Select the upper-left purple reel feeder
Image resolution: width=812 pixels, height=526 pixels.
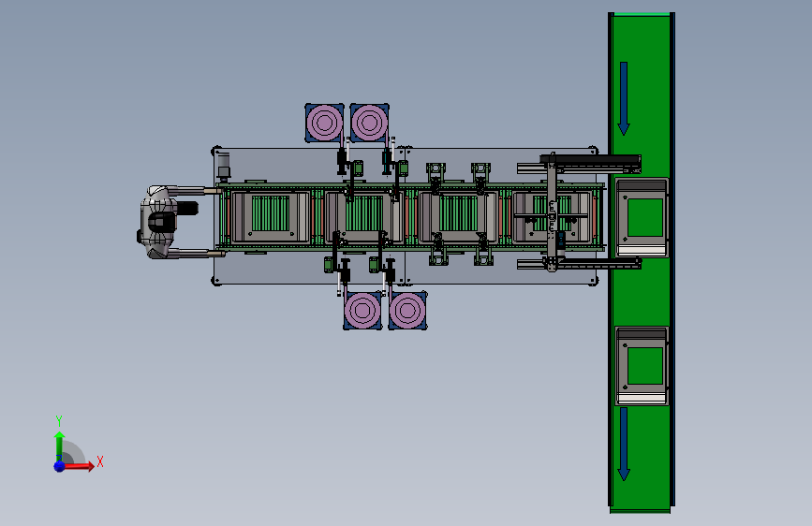point(324,123)
